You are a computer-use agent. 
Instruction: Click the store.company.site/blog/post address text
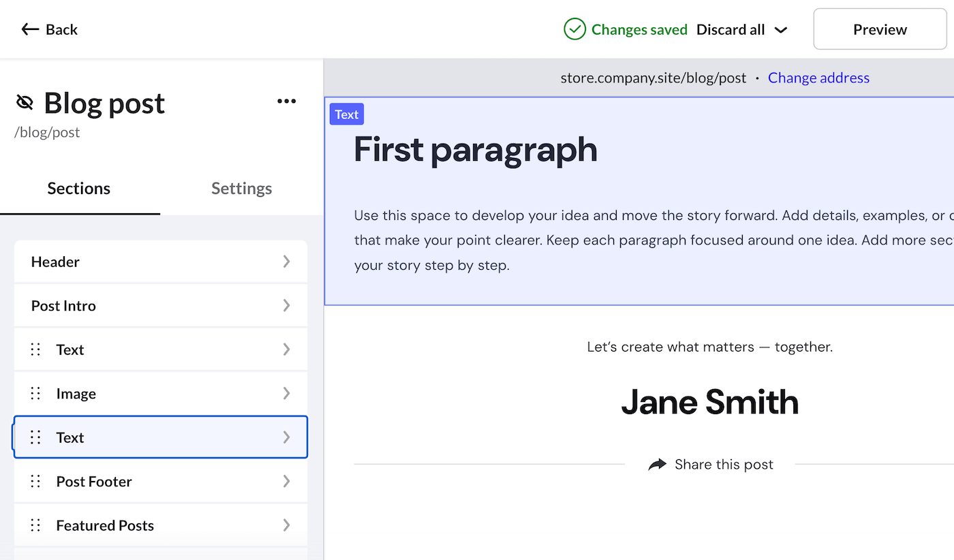tap(653, 78)
